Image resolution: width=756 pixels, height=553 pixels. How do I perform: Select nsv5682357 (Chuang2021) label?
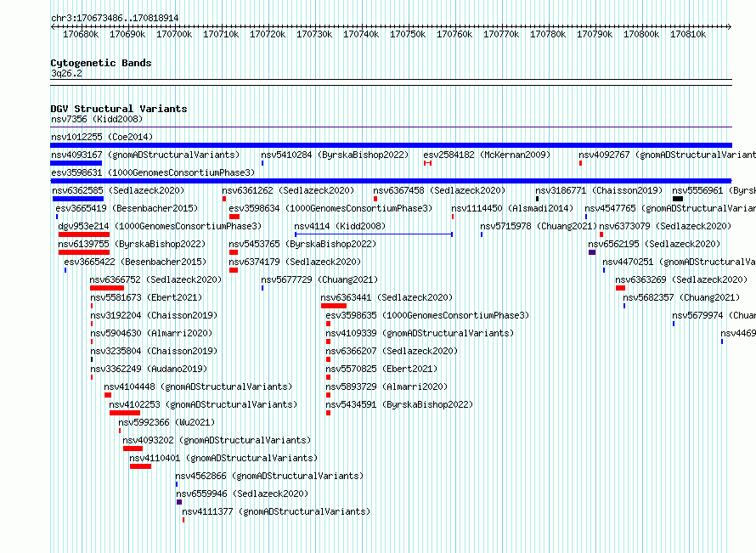[681, 297]
